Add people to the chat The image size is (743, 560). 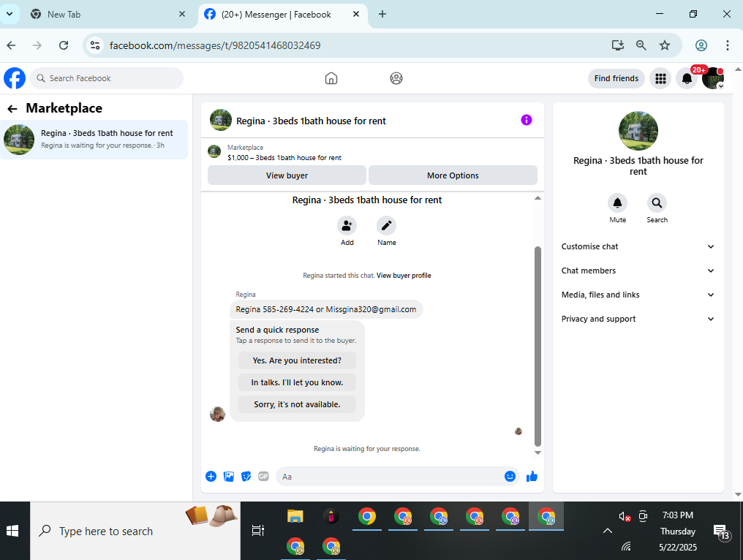(x=347, y=225)
